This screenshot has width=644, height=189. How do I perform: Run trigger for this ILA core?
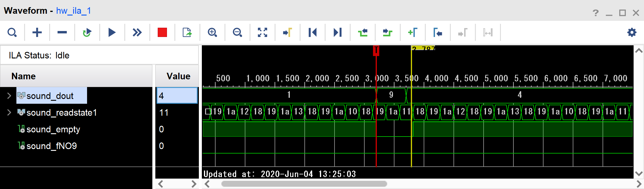[112, 32]
